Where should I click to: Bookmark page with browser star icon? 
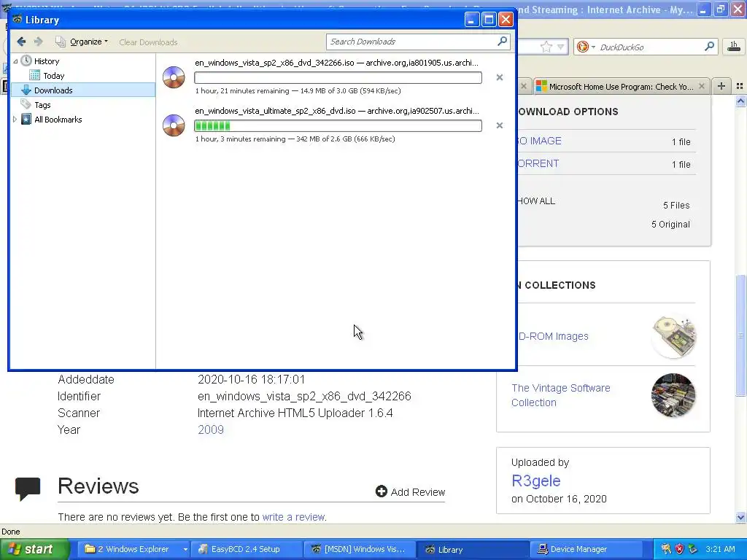(x=546, y=47)
